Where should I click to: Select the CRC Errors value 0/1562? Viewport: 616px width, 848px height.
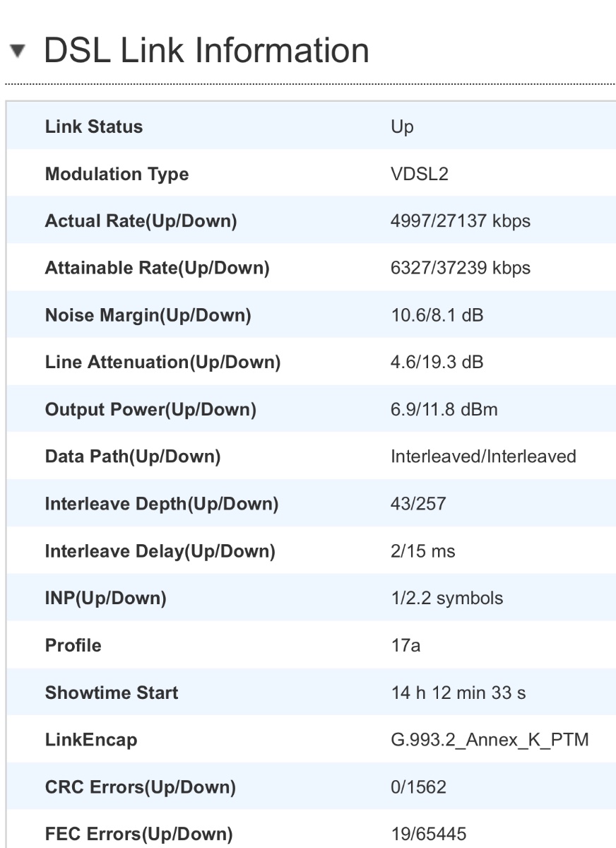point(418,787)
